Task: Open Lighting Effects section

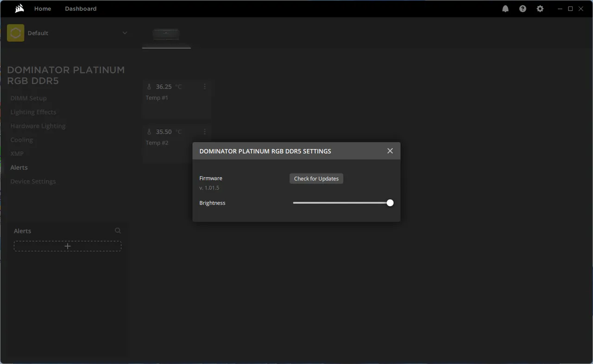Action: coord(33,112)
